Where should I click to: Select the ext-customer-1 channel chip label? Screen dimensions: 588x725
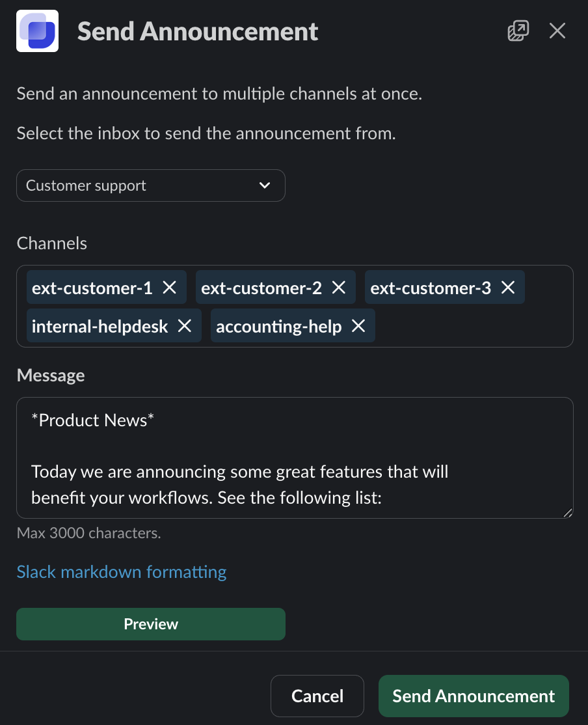[x=92, y=288]
